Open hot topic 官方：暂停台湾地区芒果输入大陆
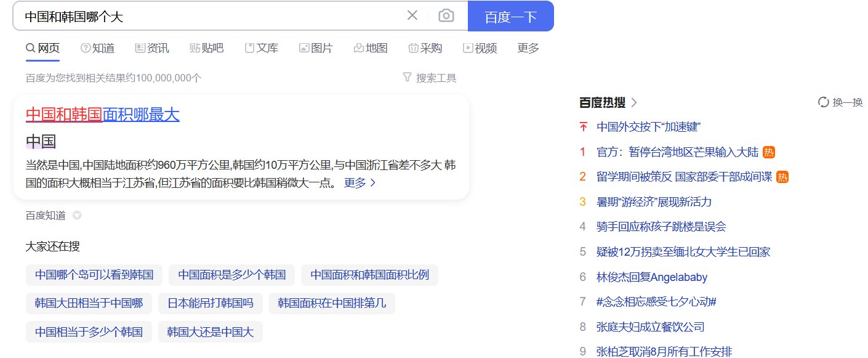 [677, 152]
